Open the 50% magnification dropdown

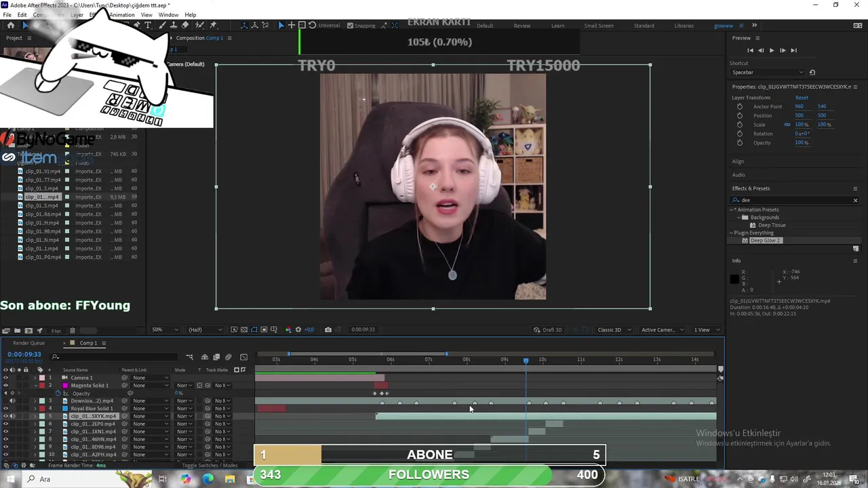tap(165, 329)
